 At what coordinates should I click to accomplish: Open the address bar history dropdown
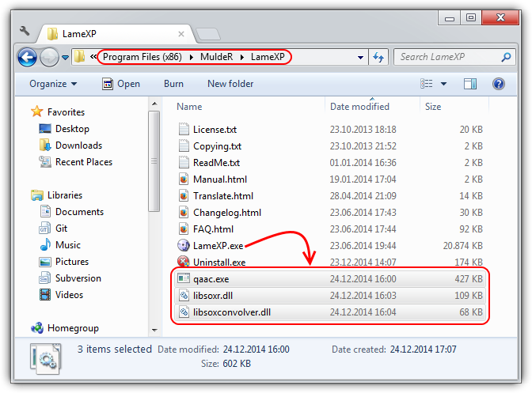[360, 58]
